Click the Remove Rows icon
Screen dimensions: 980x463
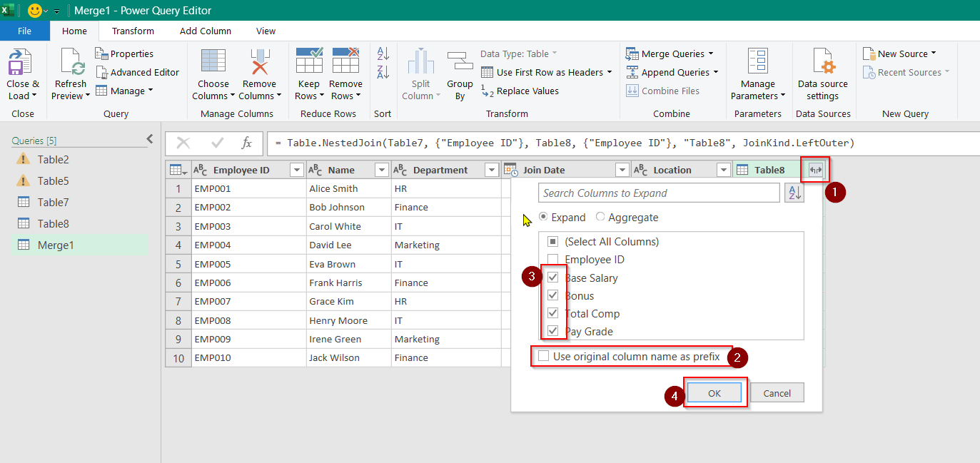pos(345,61)
